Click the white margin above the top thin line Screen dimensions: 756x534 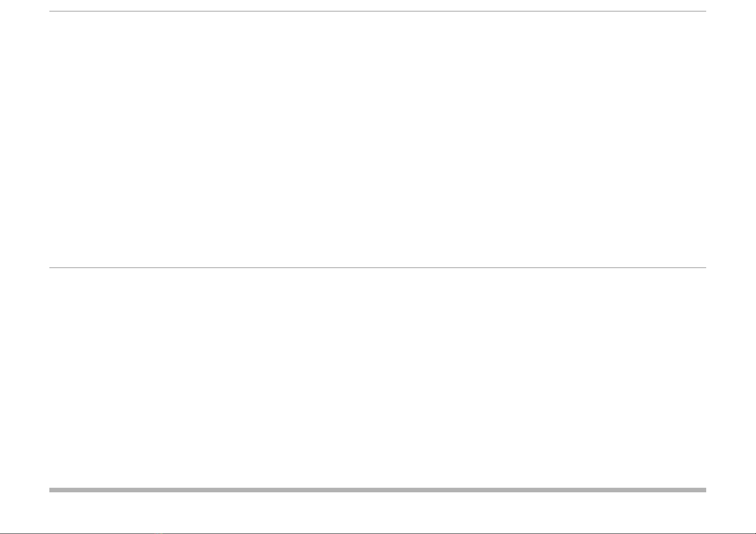[377, 5]
